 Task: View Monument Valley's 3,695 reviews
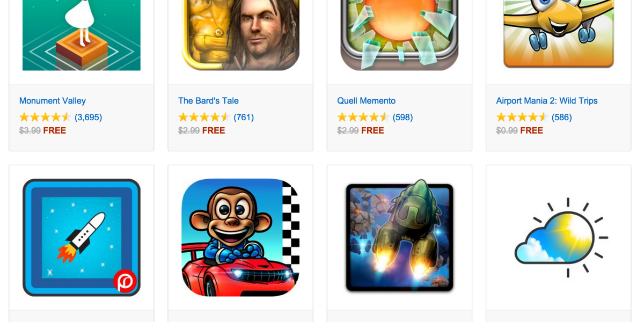click(88, 117)
